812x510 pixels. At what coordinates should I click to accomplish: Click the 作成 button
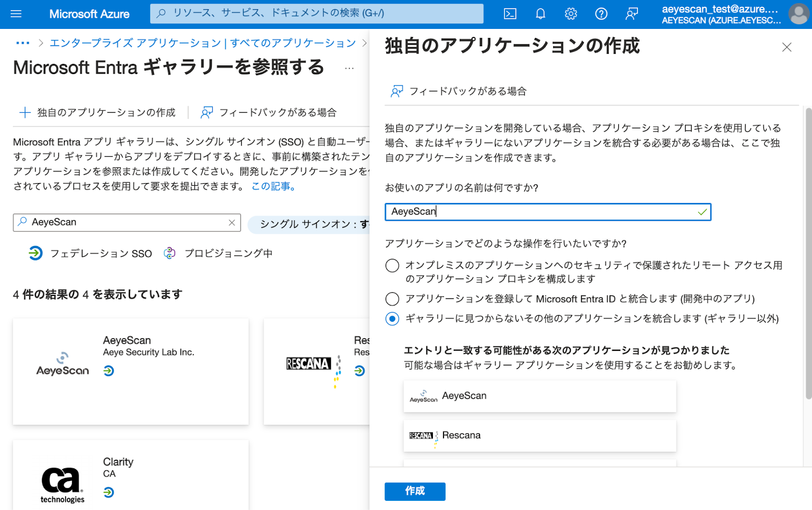pyautogui.click(x=415, y=491)
